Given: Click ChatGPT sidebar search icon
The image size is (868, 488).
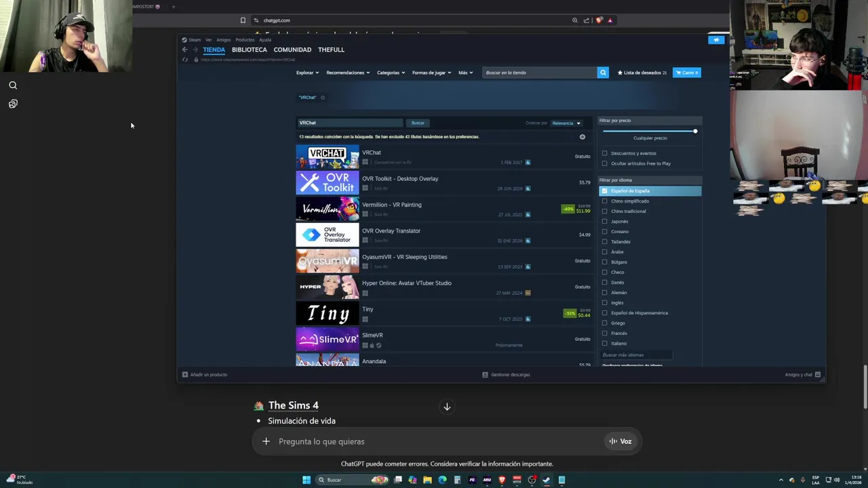Looking at the screenshot, I should tap(13, 85).
